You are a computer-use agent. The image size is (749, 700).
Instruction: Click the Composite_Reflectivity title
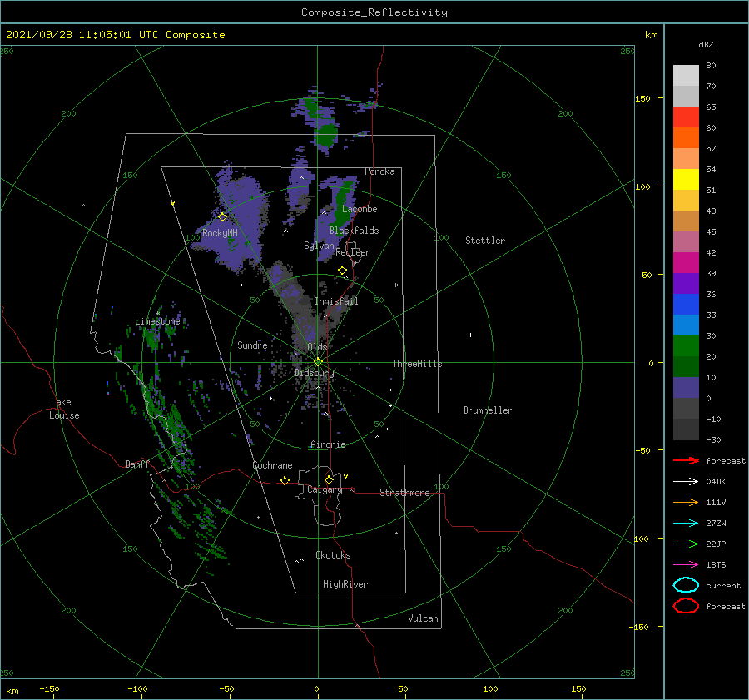pyautogui.click(x=374, y=12)
